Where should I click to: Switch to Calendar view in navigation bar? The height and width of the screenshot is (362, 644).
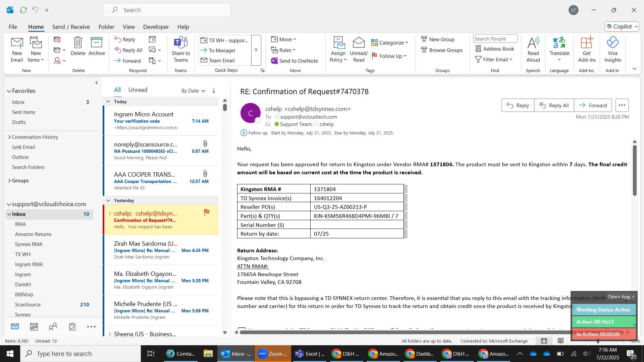(34, 327)
